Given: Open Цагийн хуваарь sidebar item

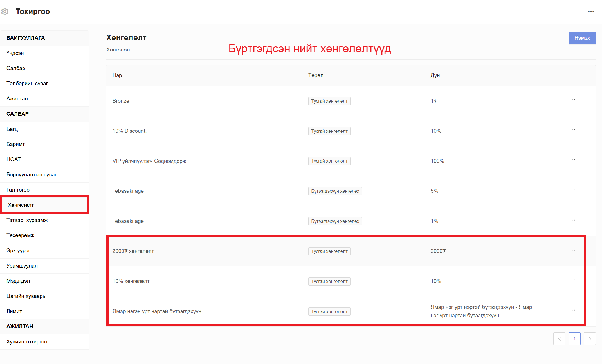Looking at the screenshot, I should click(26, 296).
